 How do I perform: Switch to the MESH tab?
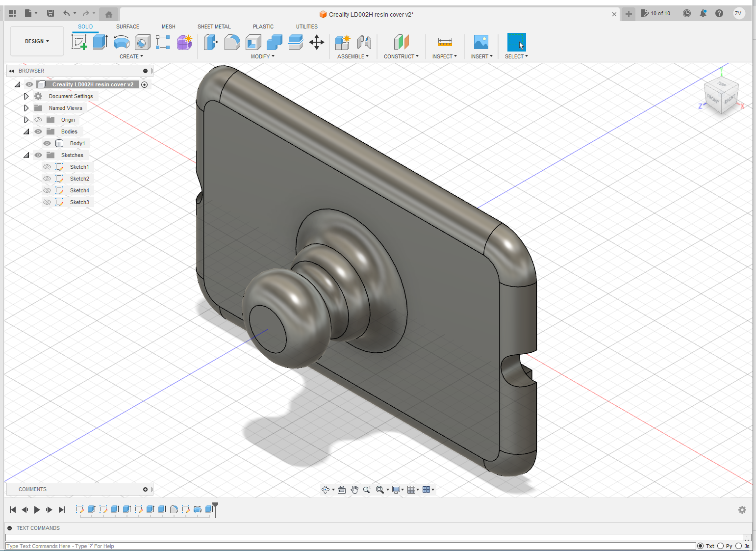[x=169, y=26]
